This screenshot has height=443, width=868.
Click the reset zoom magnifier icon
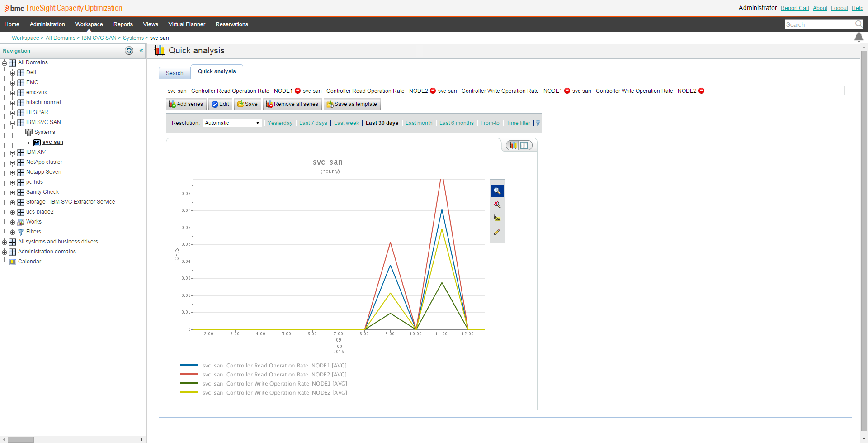tap(497, 205)
